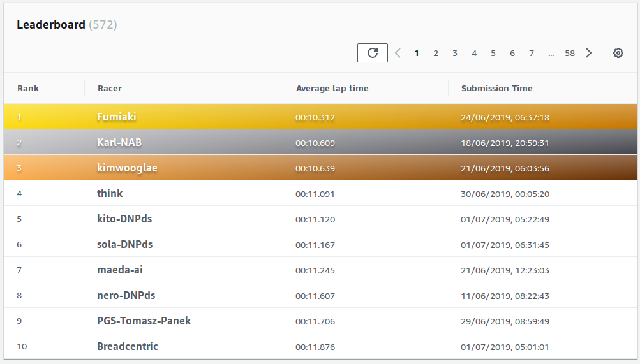
Task: Select racer Karl-NAB
Action: (119, 142)
